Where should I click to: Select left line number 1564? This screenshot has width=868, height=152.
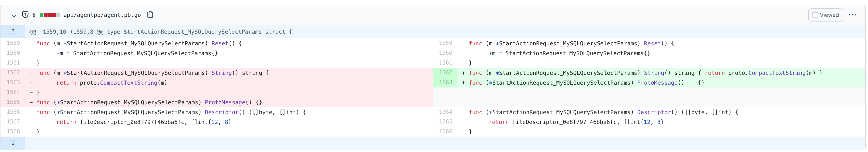pyautogui.click(x=14, y=92)
